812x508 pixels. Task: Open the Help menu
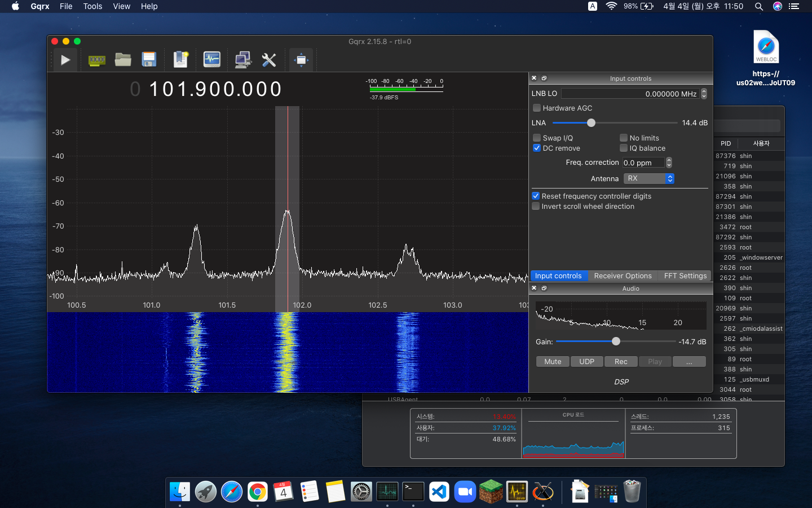click(149, 6)
